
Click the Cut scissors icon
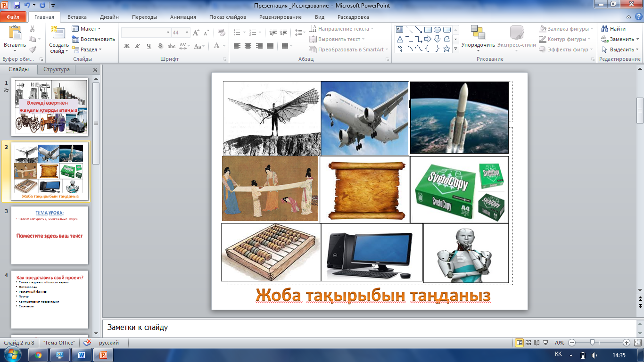point(32,29)
